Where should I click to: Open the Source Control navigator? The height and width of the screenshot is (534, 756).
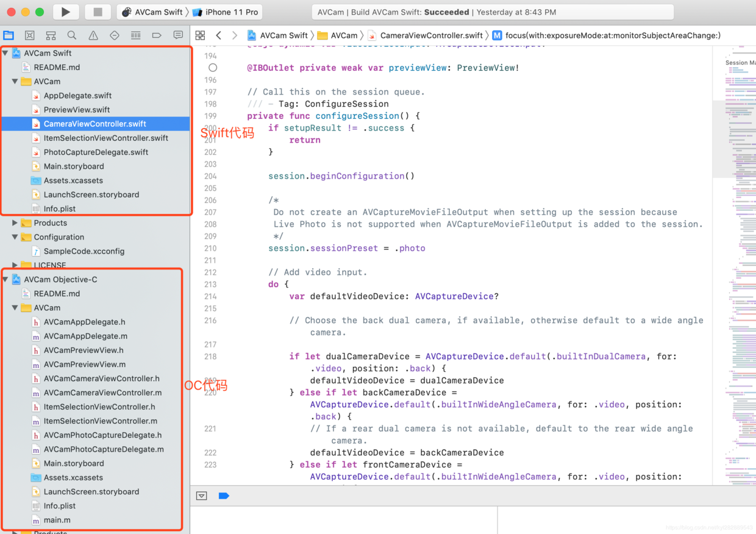pyautogui.click(x=29, y=35)
